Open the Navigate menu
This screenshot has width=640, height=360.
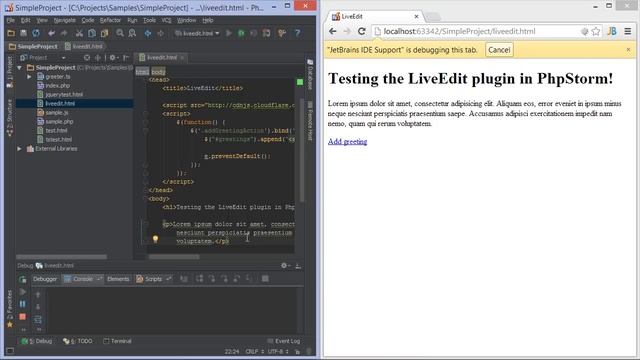[x=65, y=20]
